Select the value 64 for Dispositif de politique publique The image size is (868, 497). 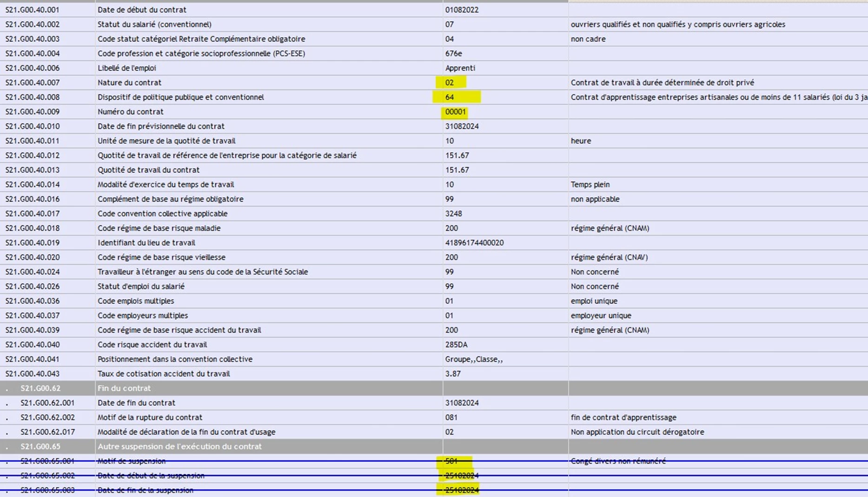pyautogui.click(x=450, y=97)
